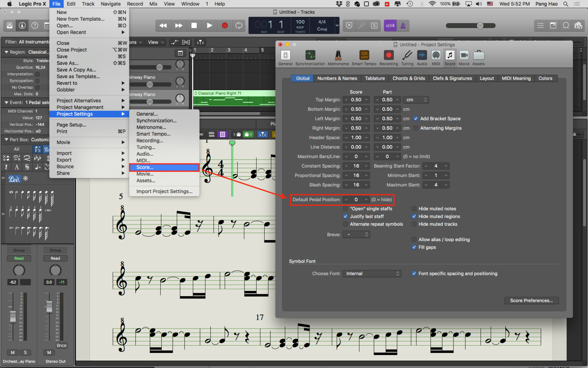Choose Score... in the Project Settings submenu
The width and height of the screenshot is (588, 368).
click(164, 167)
